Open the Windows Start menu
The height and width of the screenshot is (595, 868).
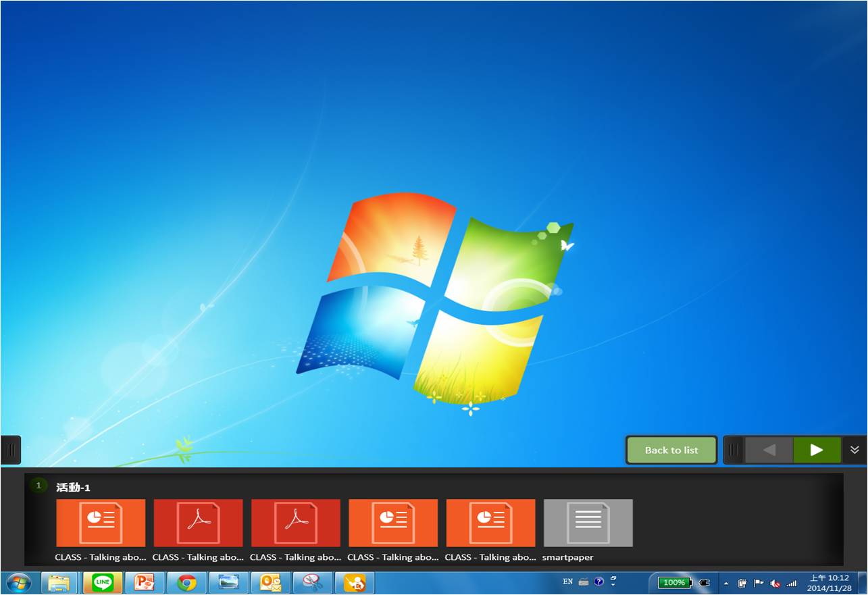pos(18,583)
